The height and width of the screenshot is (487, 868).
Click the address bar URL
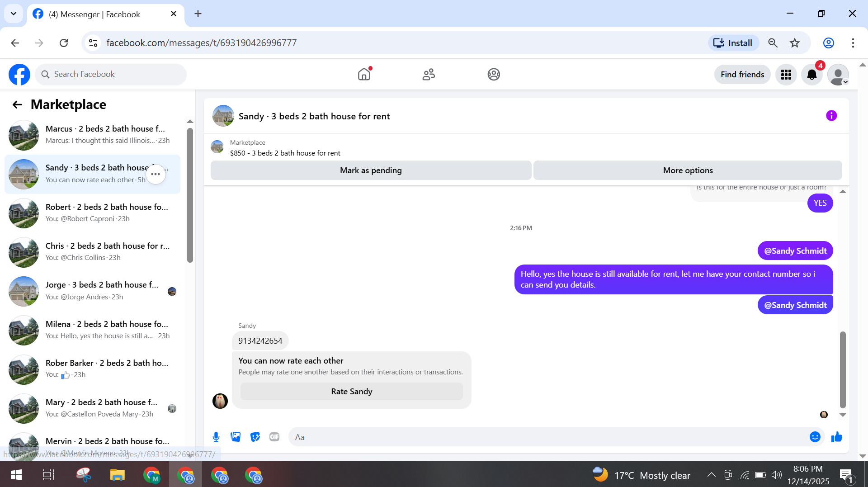click(201, 43)
